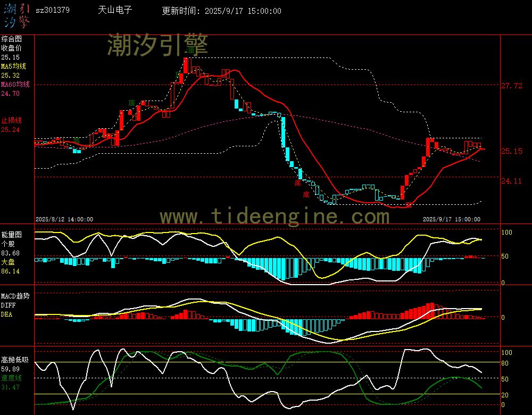
Task: Click the 24.11 price axis label
Action: point(512,181)
